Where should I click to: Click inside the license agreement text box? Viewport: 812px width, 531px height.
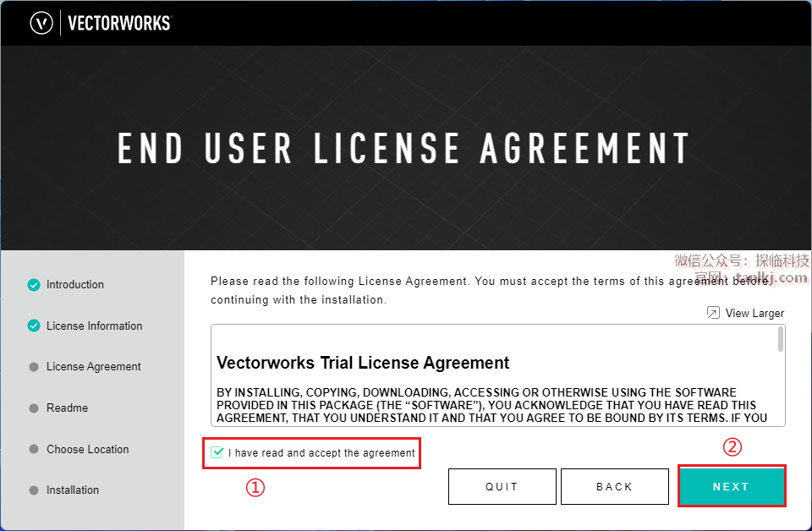click(x=497, y=375)
